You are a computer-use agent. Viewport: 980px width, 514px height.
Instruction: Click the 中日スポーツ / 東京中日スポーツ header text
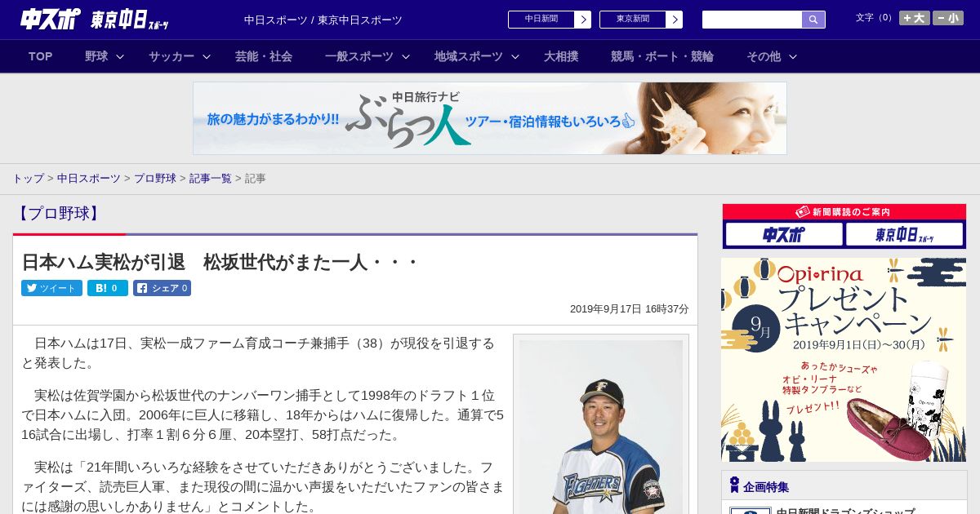tap(323, 20)
